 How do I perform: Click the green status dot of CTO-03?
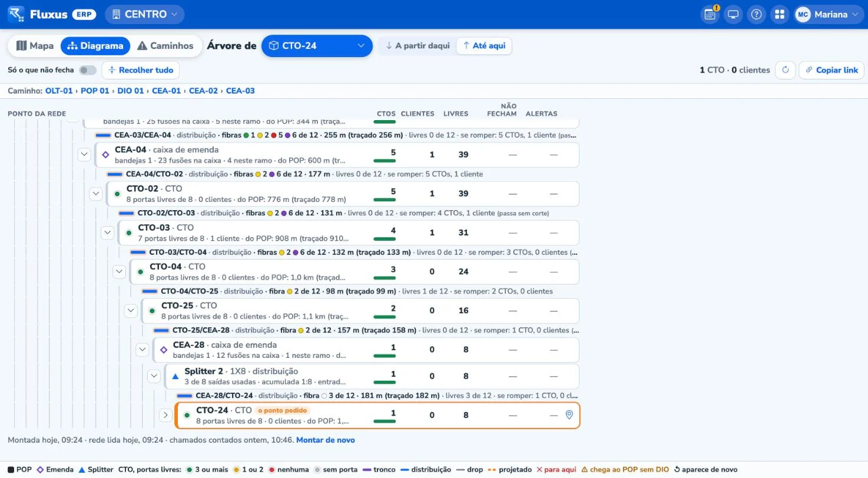coord(129,233)
